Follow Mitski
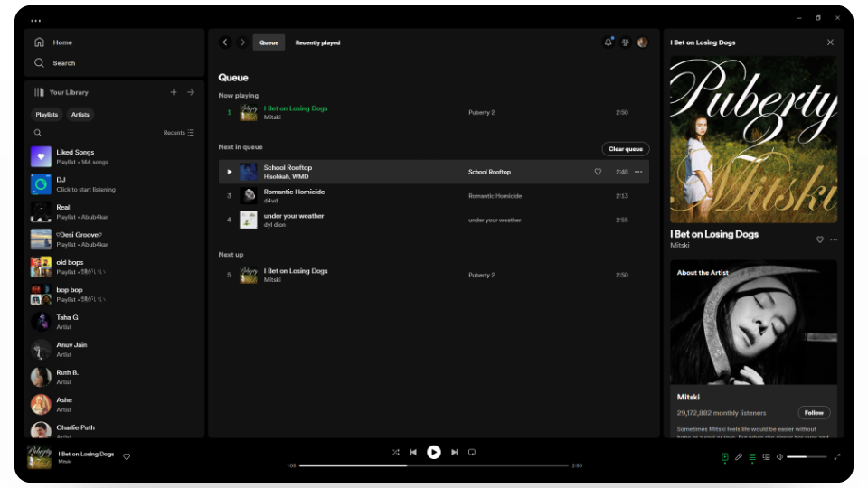This screenshot has height=488, width=868. [x=814, y=413]
